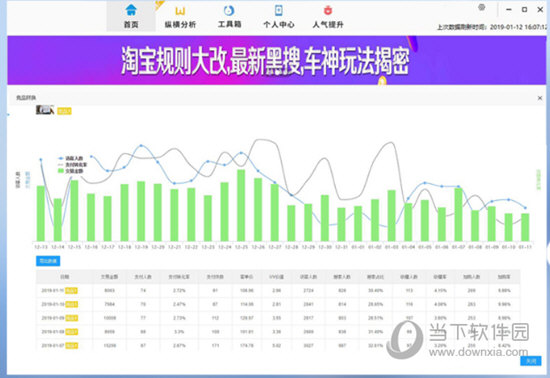This screenshot has width=550, height=378.
Task: Toggle the 访客人数 legend series
Action: pyautogui.click(x=71, y=158)
